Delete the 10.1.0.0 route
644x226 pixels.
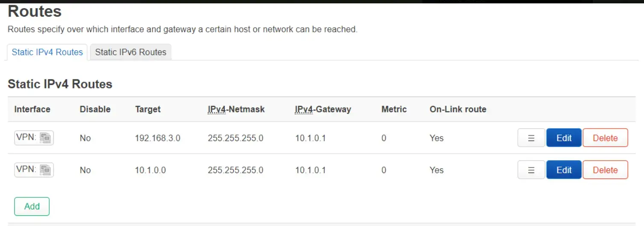(x=605, y=170)
